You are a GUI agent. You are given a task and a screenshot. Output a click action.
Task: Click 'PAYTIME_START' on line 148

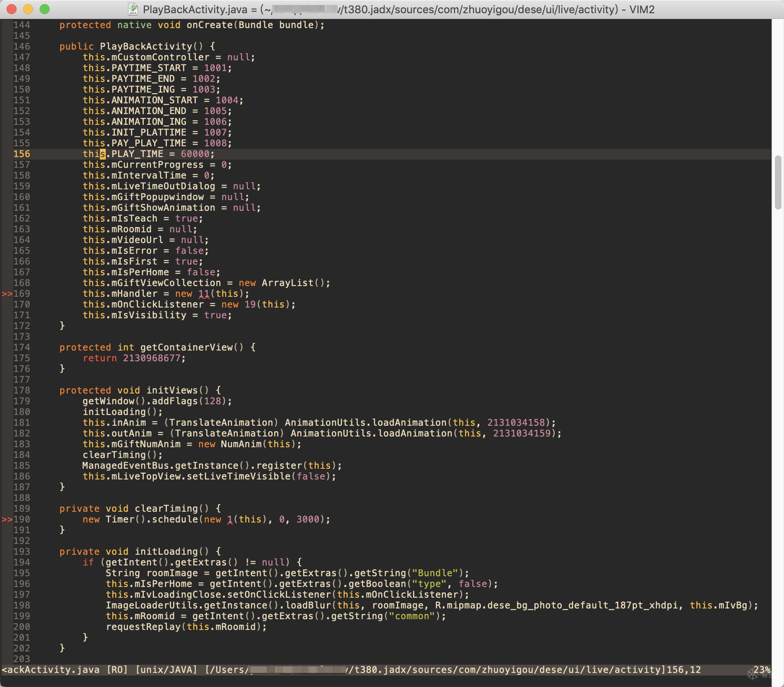[149, 68]
